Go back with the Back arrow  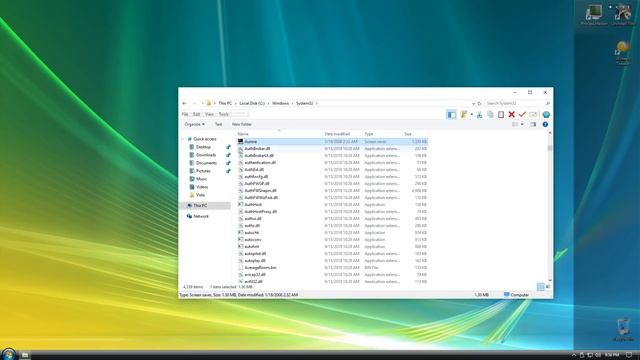[184, 103]
